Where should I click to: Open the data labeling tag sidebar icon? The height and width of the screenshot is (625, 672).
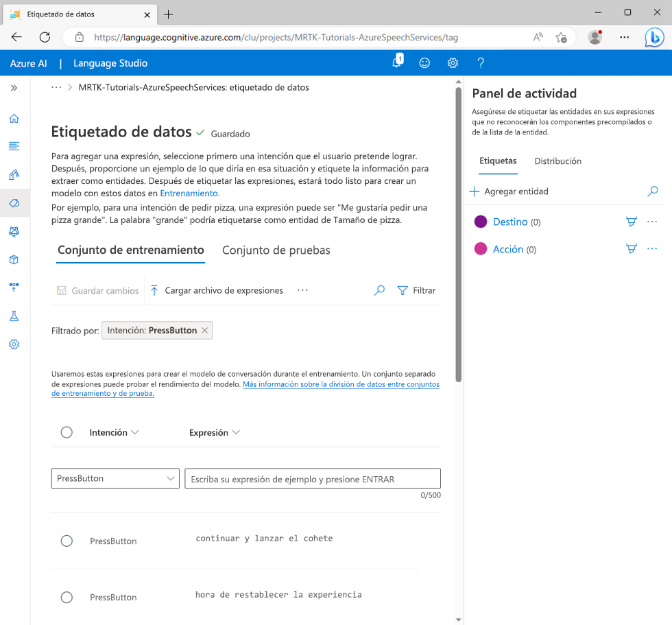click(x=14, y=203)
